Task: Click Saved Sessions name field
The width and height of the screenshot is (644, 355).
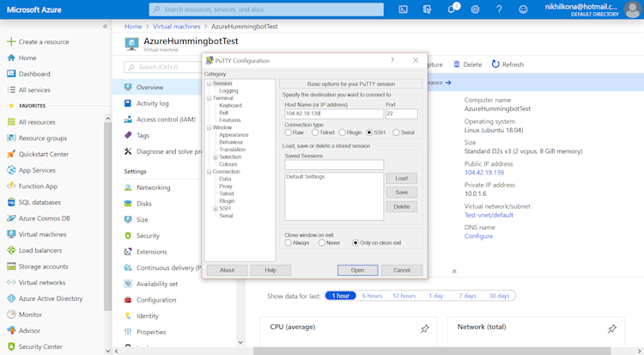Action: (x=334, y=165)
